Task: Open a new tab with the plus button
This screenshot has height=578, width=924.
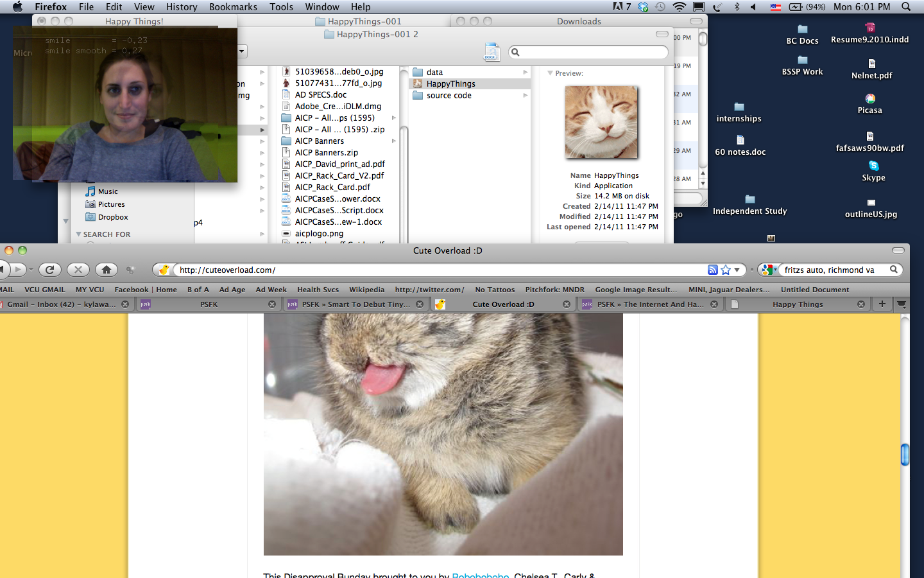Action: tap(882, 304)
